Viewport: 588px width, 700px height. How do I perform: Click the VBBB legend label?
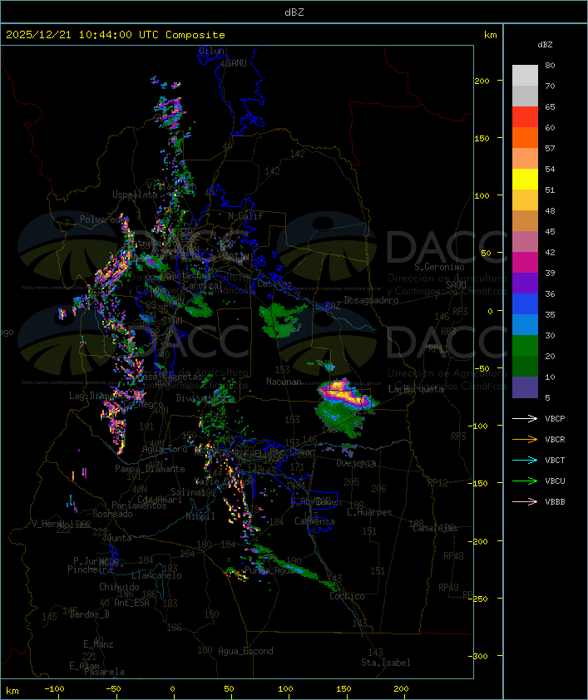555,502
